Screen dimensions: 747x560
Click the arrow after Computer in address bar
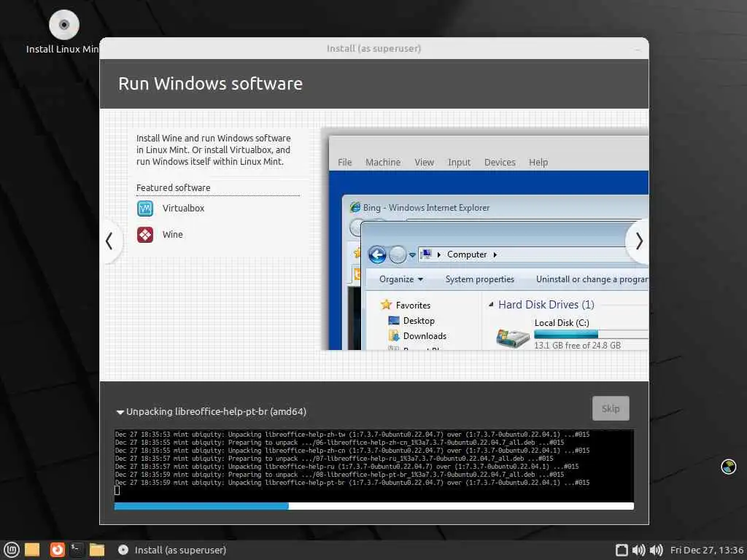click(495, 254)
